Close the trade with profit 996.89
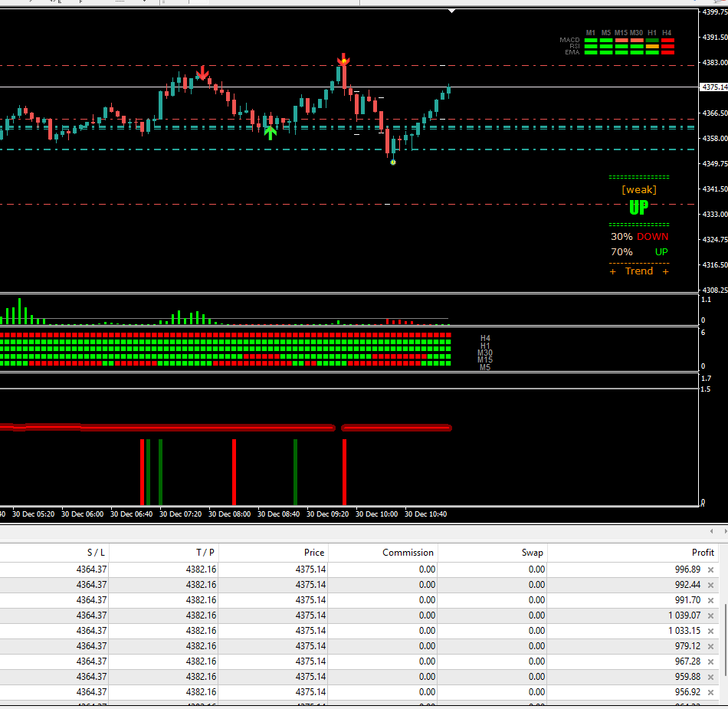This screenshot has width=728, height=709. 710,569
